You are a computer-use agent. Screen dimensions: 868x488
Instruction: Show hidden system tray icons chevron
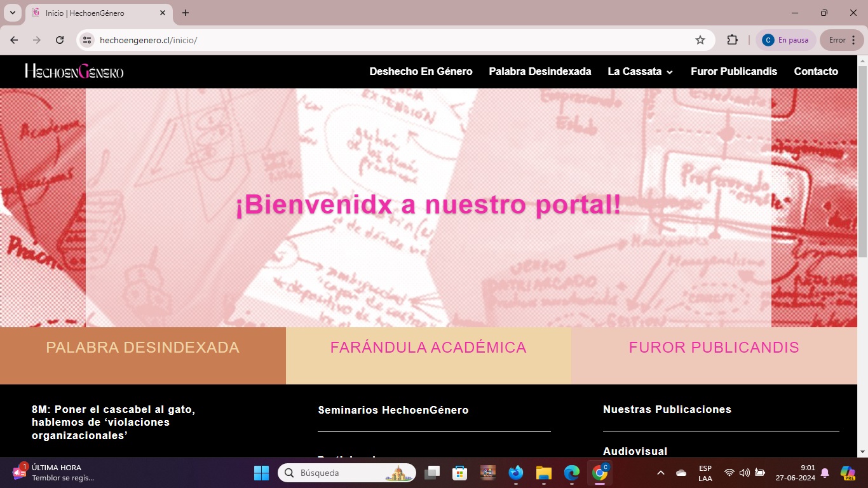pos(661,473)
